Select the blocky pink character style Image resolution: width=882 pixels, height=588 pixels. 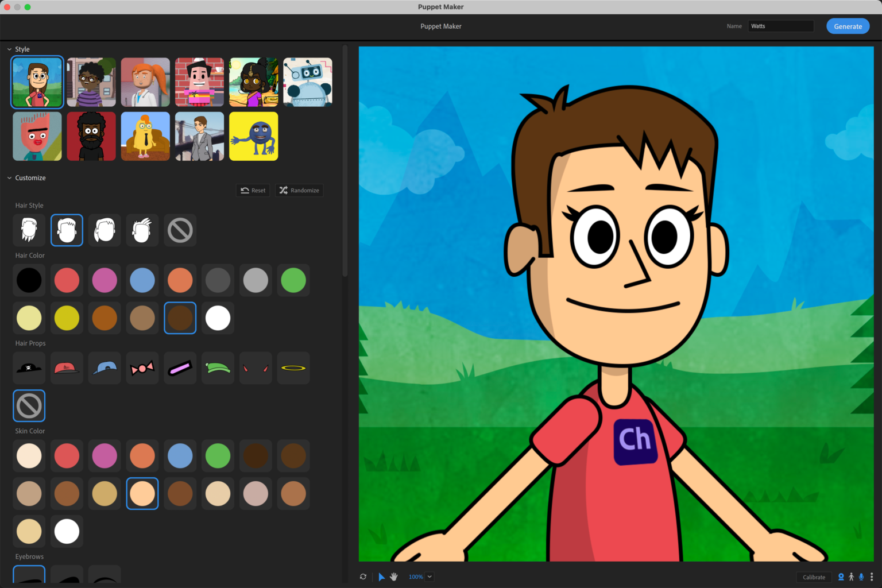(x=199, y=82)
